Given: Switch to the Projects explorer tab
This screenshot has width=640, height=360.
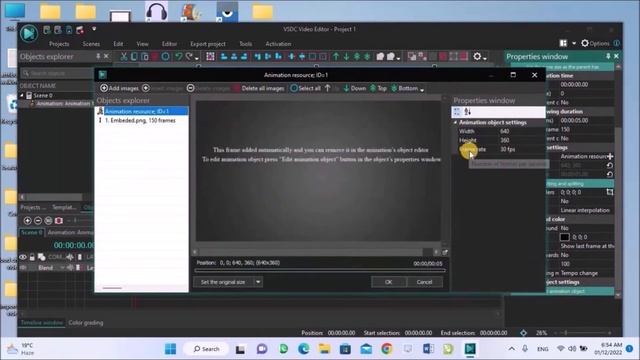Looking at the screenshot, I should (x=33, y=207).
